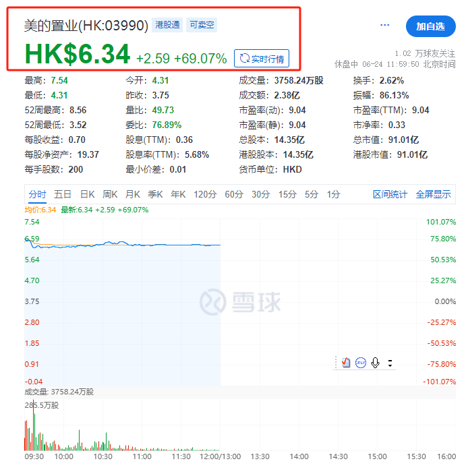Click the 换手 value 2.62%

pyautogui.click(x=392, y=80)
